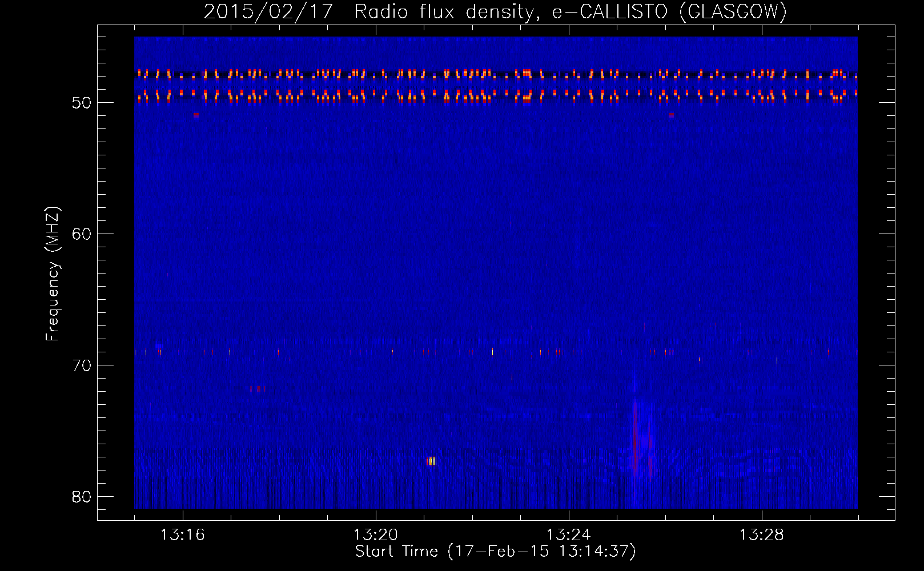924x571 pixels.
Task: Click the small red mark near 72 MHz
Action: pos(257,388)
